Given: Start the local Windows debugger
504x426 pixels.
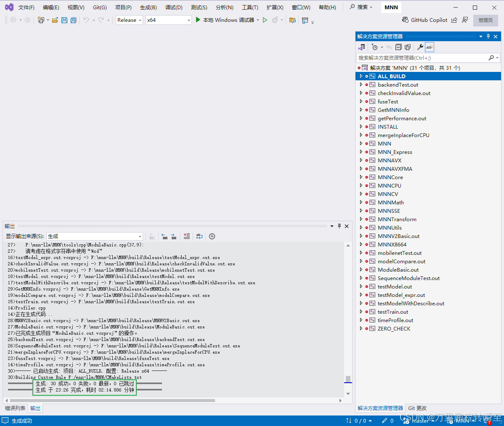Looking at the screenshot, I should pyautogui.click(x=225, y=20).
